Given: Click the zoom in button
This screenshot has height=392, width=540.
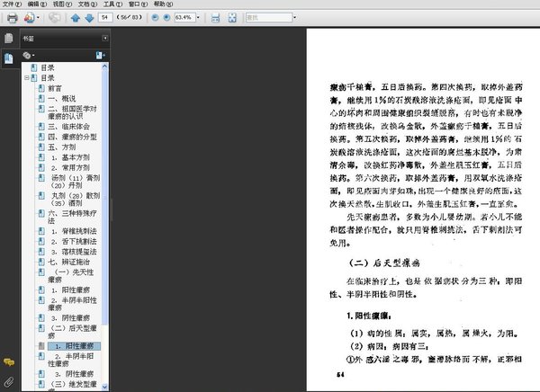Looking at the screenshot, I should pyautogui.click(x=167, y=17).
